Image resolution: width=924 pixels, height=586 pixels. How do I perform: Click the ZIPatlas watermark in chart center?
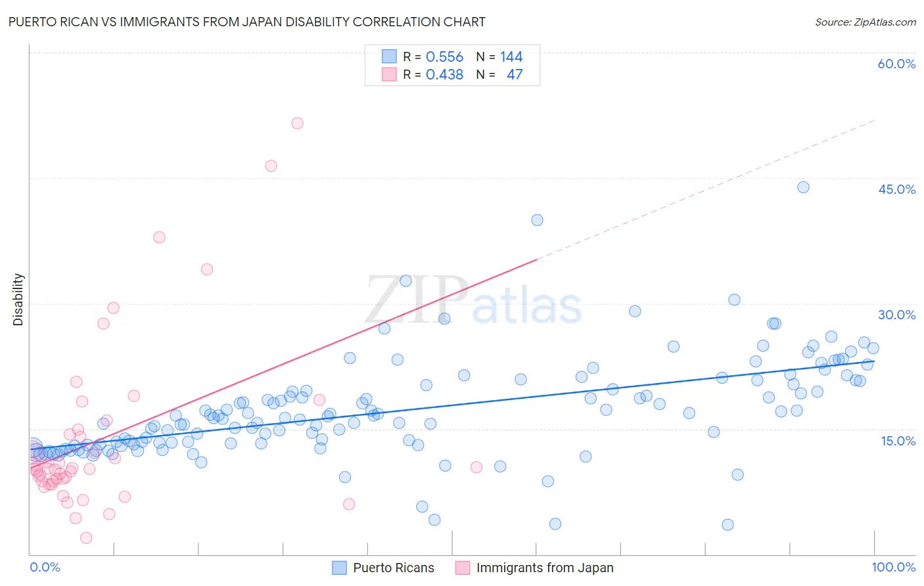tap(473, 300)
